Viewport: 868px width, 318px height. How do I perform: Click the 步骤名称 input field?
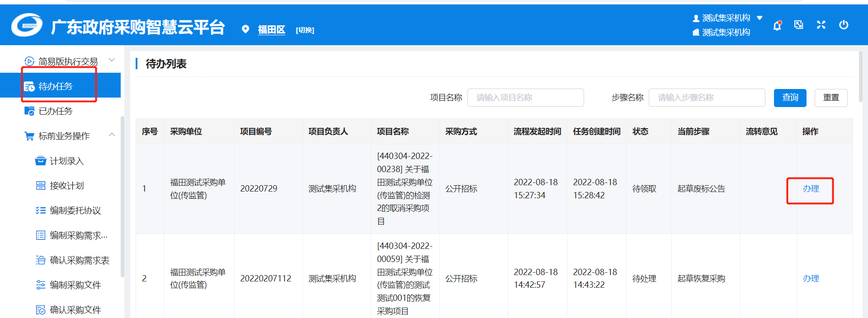pyautogui.click(x=706, y=98)
